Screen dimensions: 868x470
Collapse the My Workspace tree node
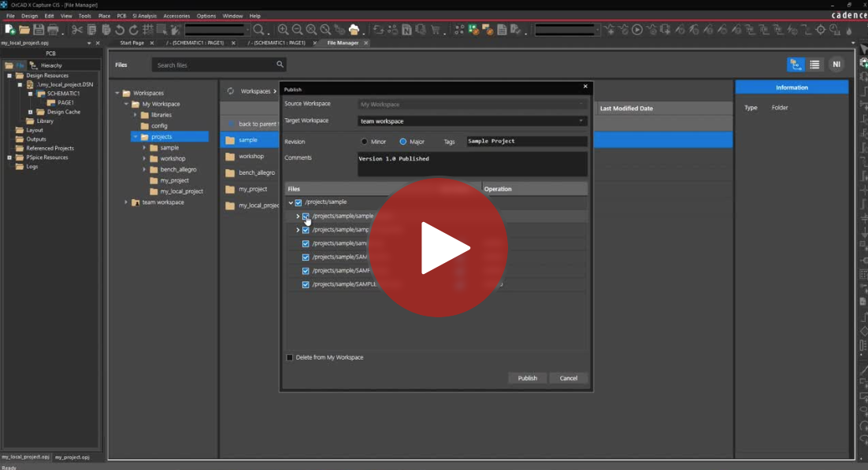pos(126,104)
